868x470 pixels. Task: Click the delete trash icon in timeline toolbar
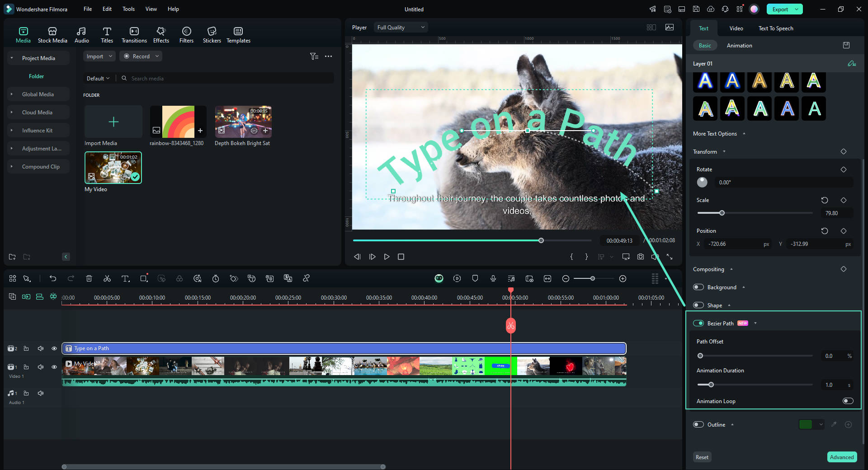(x=89, y=278)
